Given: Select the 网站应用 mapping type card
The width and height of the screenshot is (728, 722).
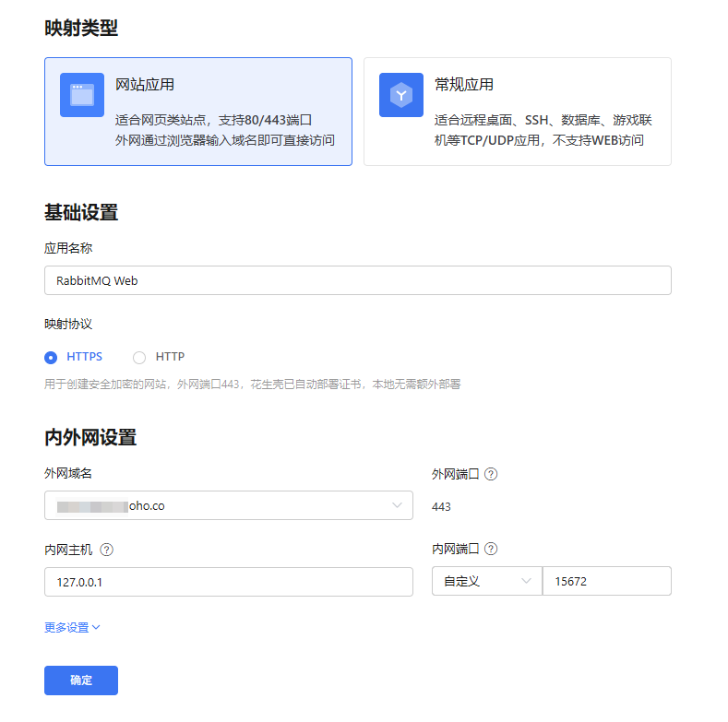Looking at the screenshot, I should coord(198,112).
